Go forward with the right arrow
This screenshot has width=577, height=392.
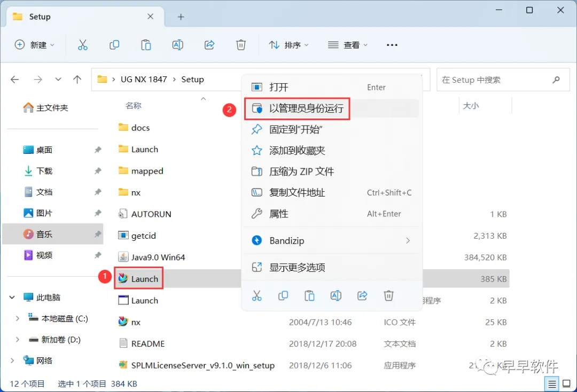pos(38,80)
